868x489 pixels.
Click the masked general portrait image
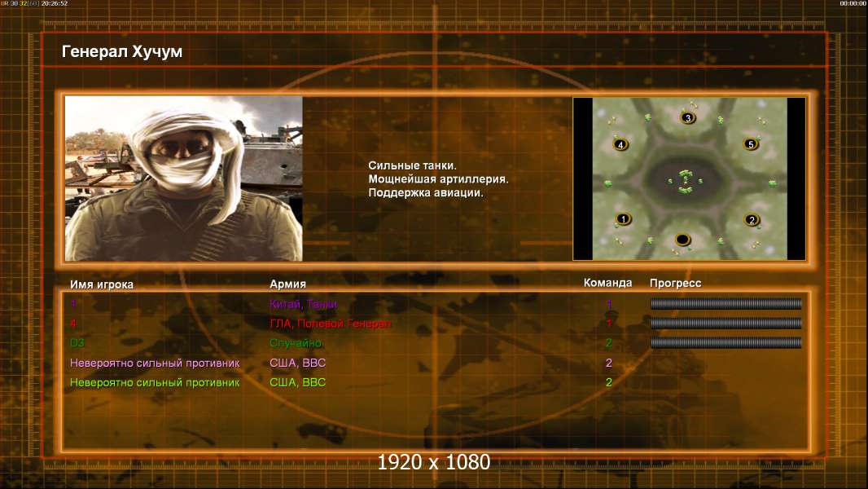click(x=184, y=178)
